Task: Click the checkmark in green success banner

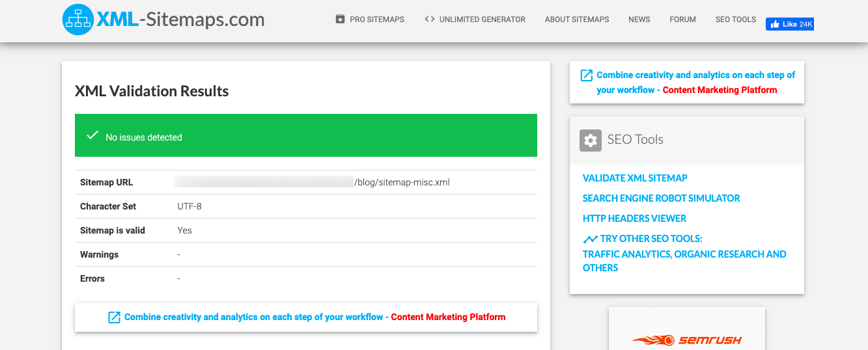Action: pos(92,136)
